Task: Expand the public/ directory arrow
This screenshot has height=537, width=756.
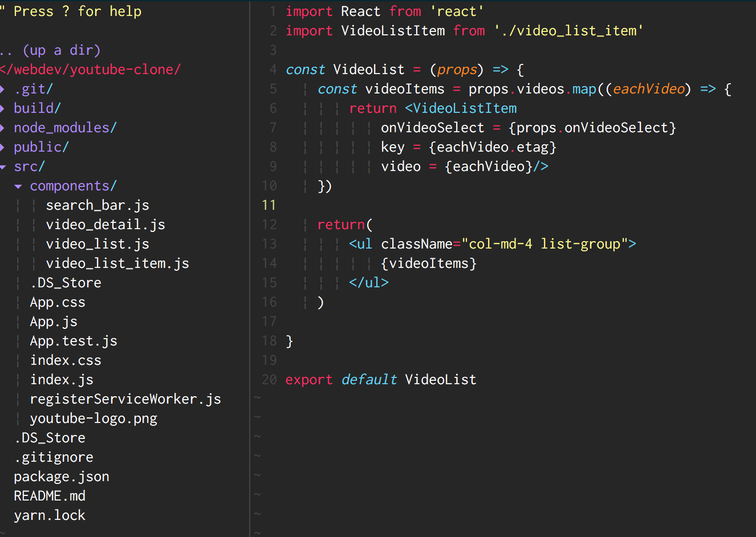Action: 3,147
